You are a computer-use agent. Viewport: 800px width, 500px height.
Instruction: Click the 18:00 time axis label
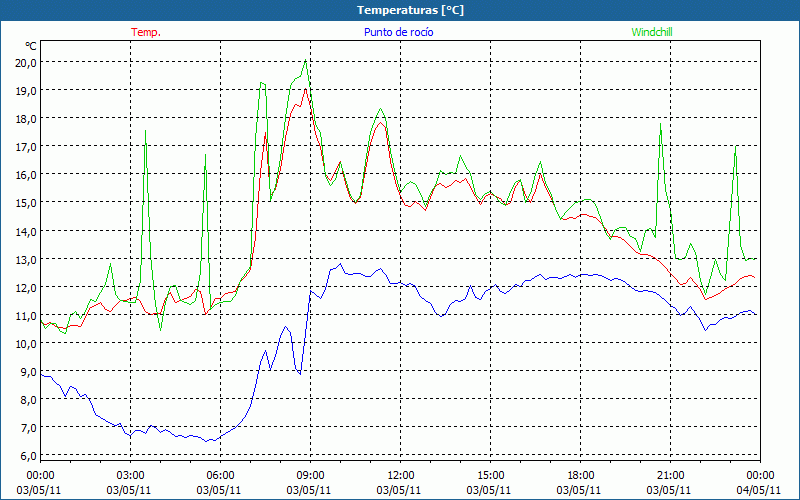[581, 476]
